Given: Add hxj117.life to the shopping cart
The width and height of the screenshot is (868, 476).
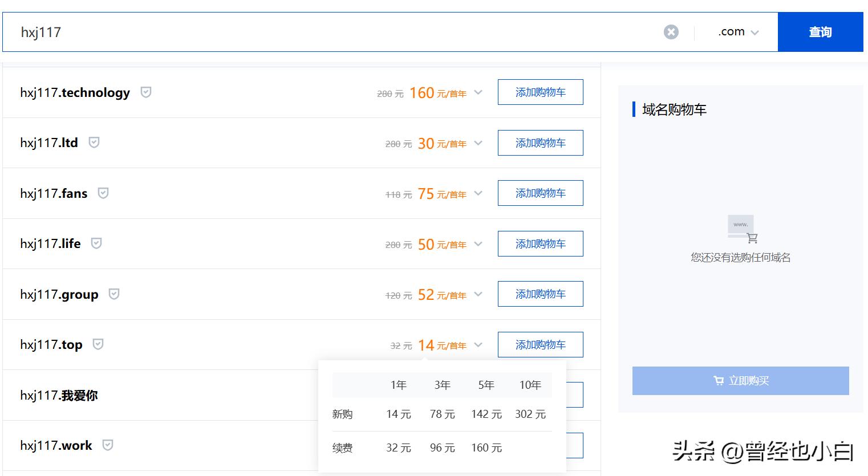Looking at the screenshot, I should click(x=540, y=244).
